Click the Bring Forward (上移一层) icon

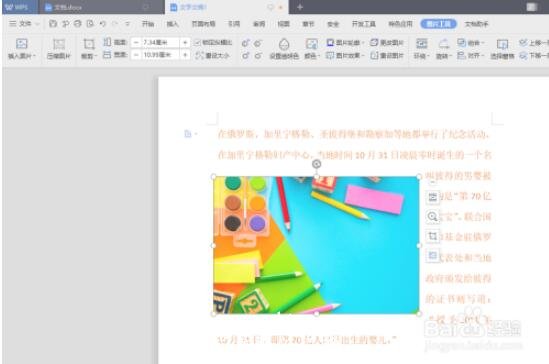point(523,43)
